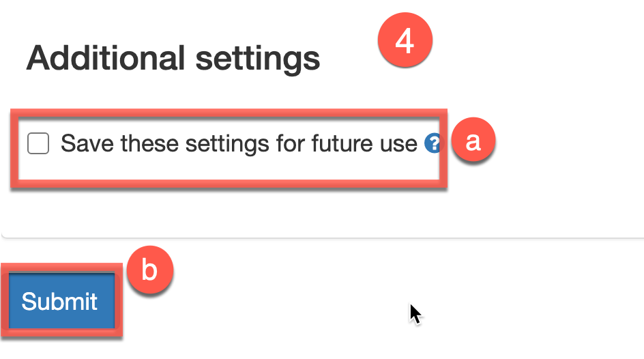Click the Additional settings heading

[173, 59]
